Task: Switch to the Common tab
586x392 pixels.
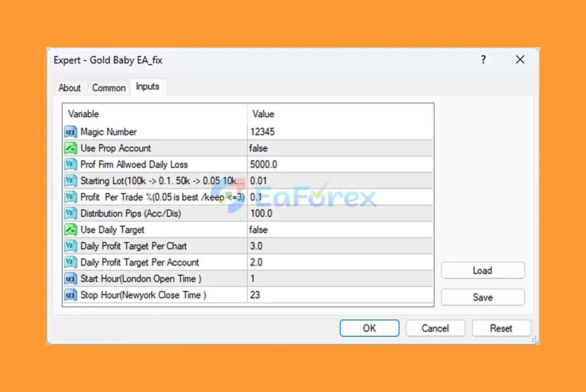Action: tap(109, 88)
